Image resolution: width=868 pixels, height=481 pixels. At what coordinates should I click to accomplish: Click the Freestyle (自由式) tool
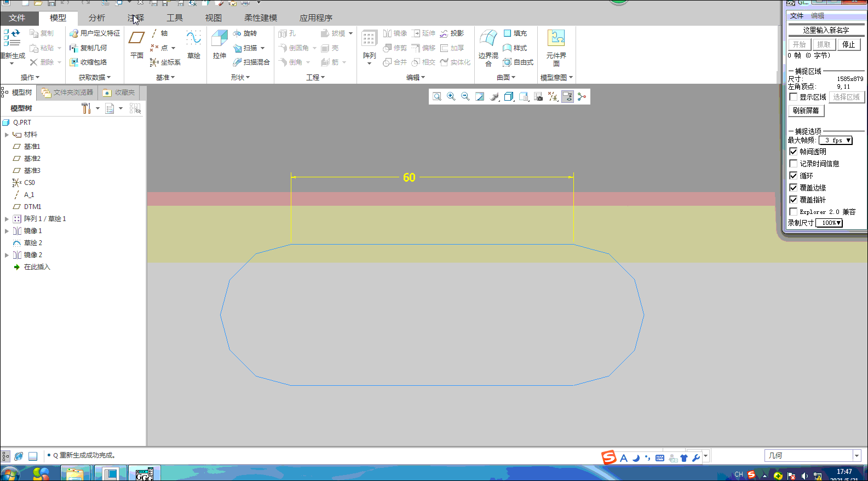pyautogui.click(x=518, y=62)
